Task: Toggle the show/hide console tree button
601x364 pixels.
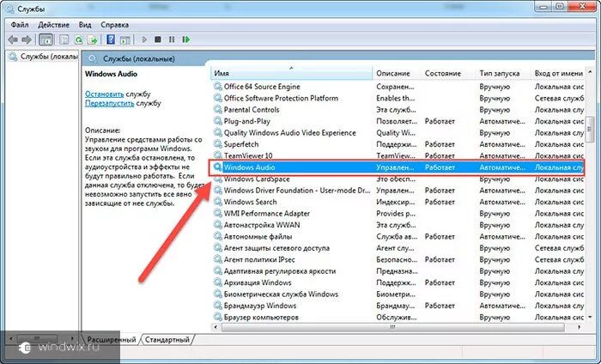Action: pyautogui.click(x=46, y=39)
